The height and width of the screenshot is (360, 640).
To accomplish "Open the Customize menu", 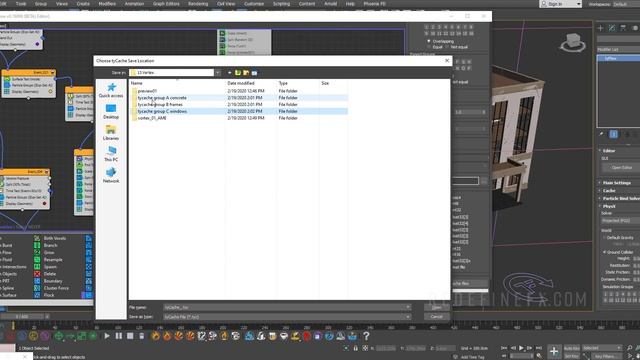I will click(254, 4).
